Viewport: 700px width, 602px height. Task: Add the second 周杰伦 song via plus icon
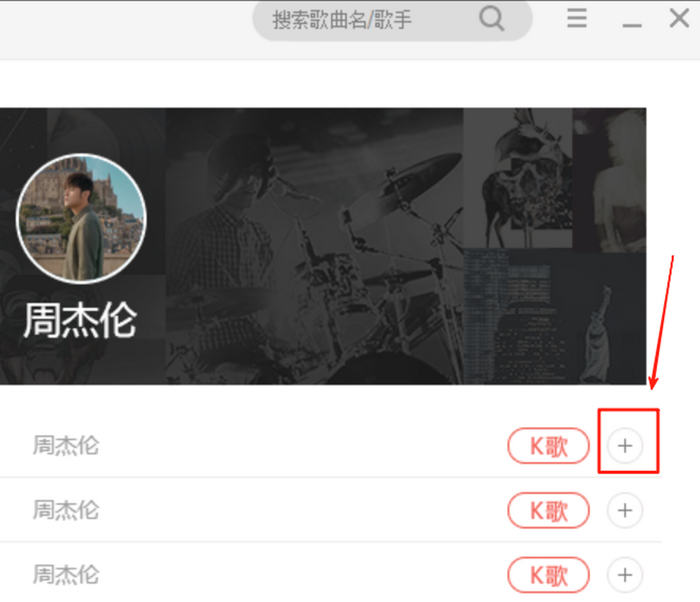(x=625, y=510)
